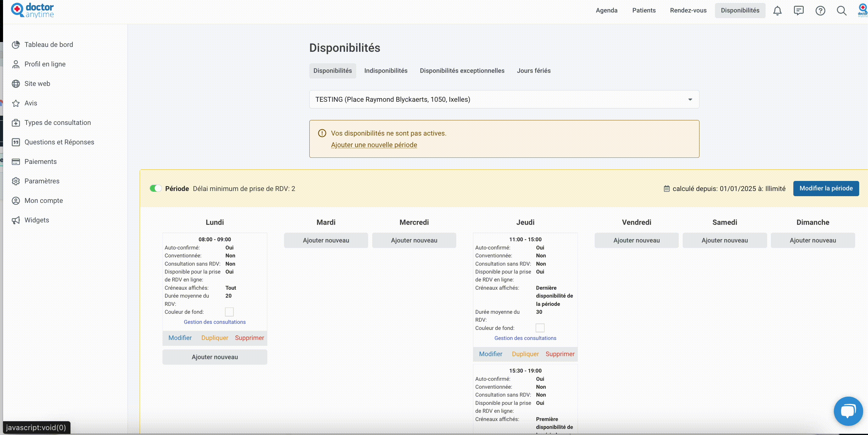
Task: Switch to Disponibilités exceptionnelles tab
Action: pos(462,71)
